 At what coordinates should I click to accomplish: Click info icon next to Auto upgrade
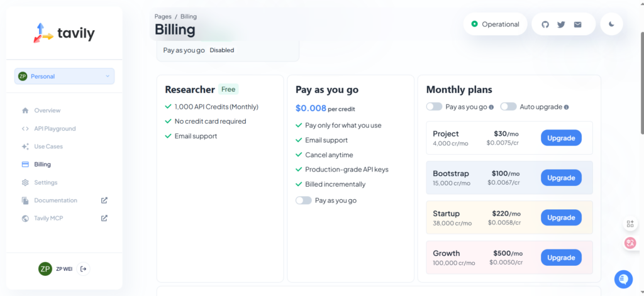click(x=567, y=107)
